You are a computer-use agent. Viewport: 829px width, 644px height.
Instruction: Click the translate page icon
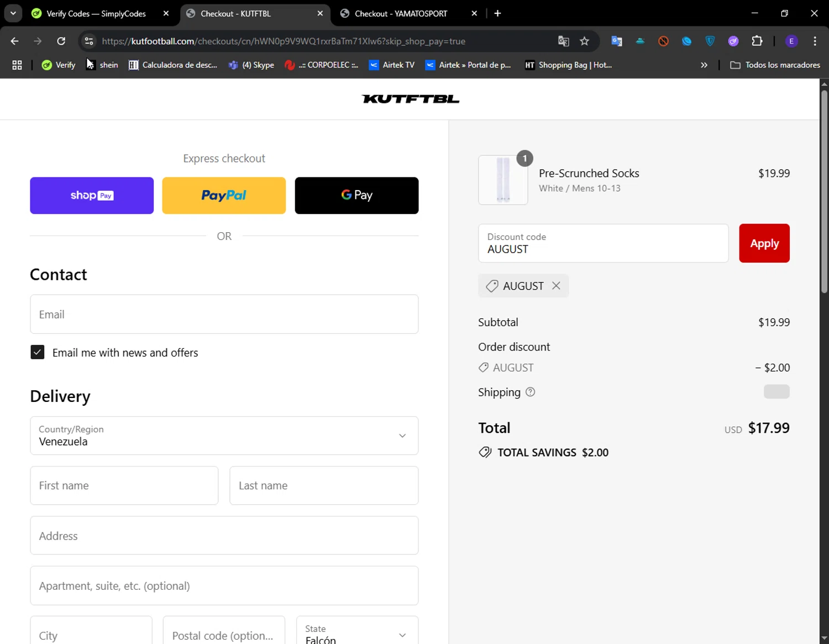563,41
